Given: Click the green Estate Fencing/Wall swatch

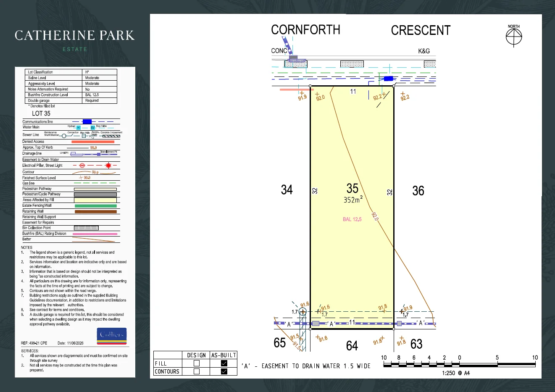Looking at the screenshot, I should (96, 206).
